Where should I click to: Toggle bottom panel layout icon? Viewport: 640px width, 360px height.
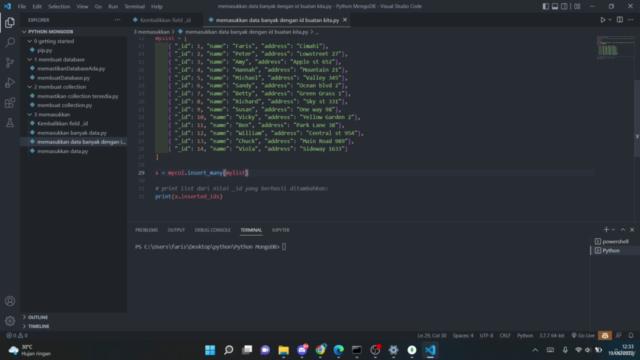click(555, 6)
